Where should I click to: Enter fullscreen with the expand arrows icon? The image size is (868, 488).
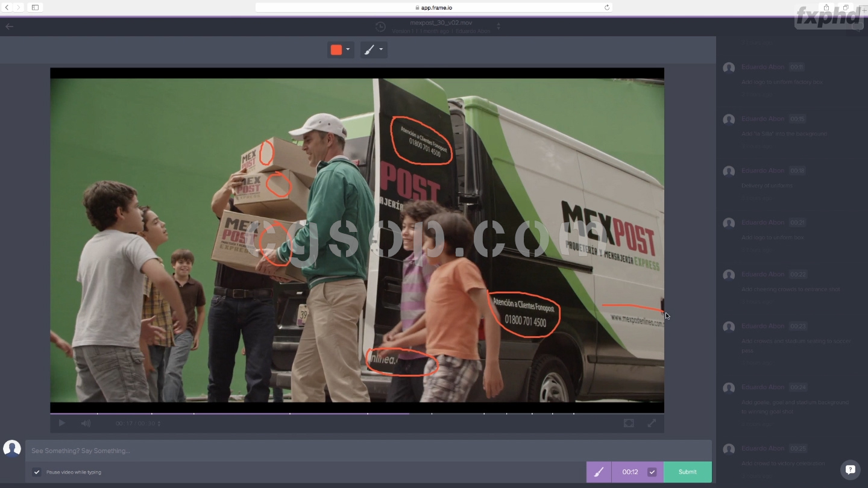click(652, 424)
